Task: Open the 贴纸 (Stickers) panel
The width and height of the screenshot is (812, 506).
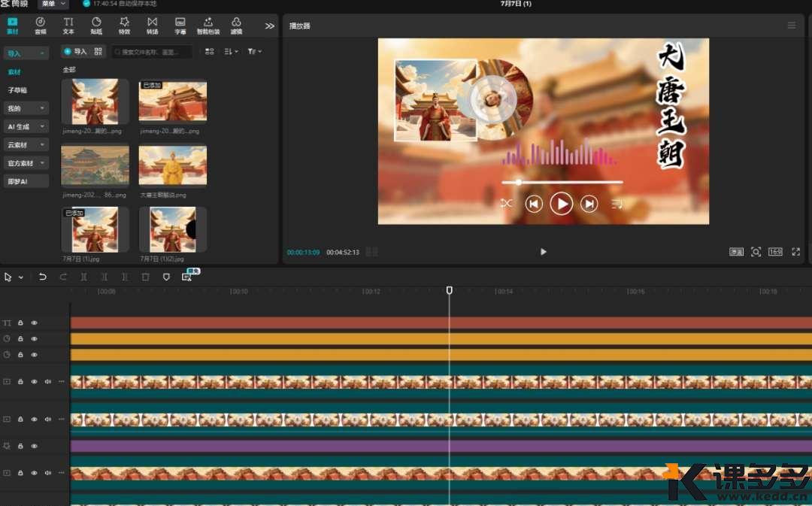Action: click(x=96, y=26)
